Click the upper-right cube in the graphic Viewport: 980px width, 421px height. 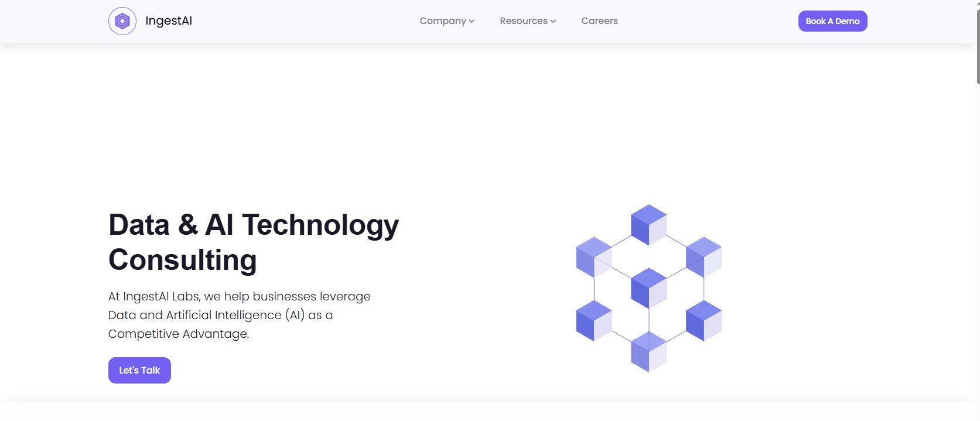704,256
